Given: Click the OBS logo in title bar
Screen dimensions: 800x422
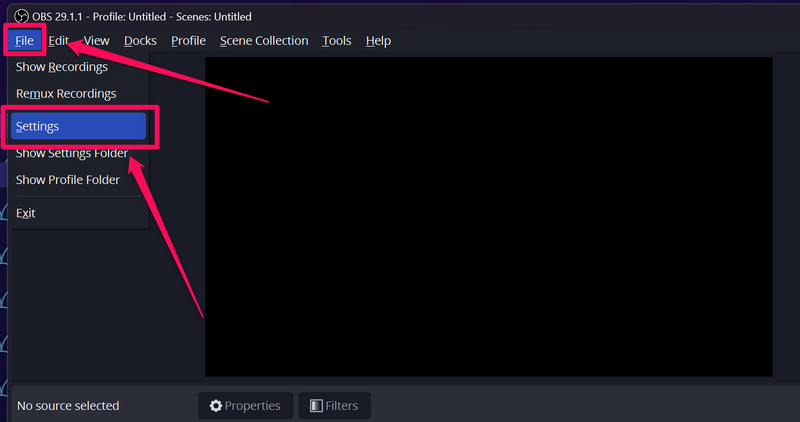Looking at the screenshot, I should (21, 17).
